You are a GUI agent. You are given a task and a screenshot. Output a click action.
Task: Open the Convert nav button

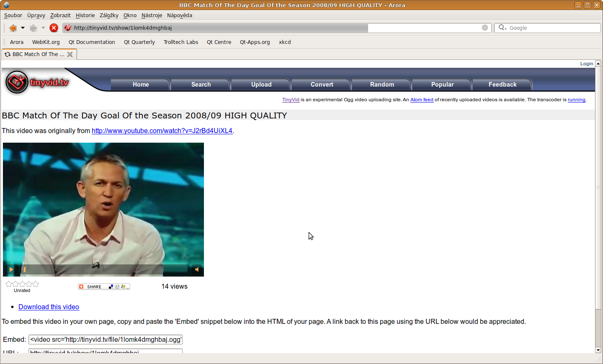click(x=322, y=85)
